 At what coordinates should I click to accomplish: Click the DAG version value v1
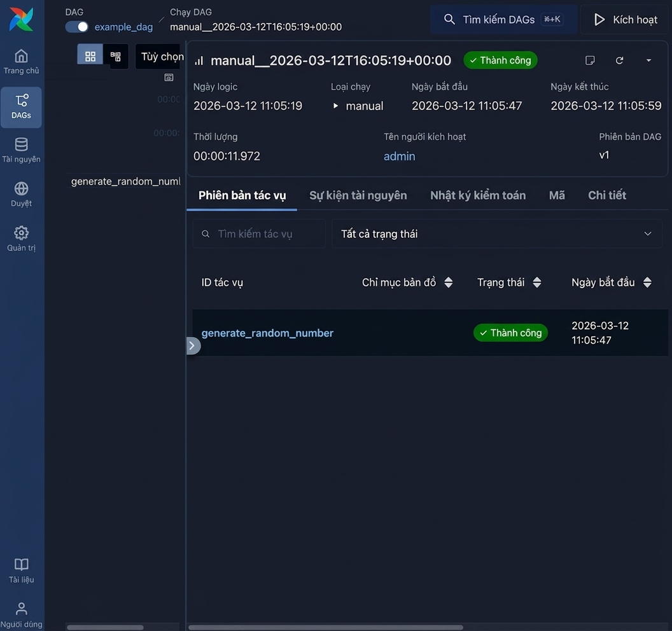coord(604,155)
